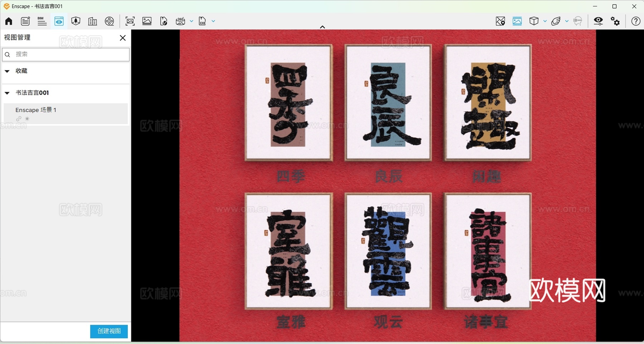Select the Enscape 场景 1 view
This screenshot has height=344, width=644.
66,114
